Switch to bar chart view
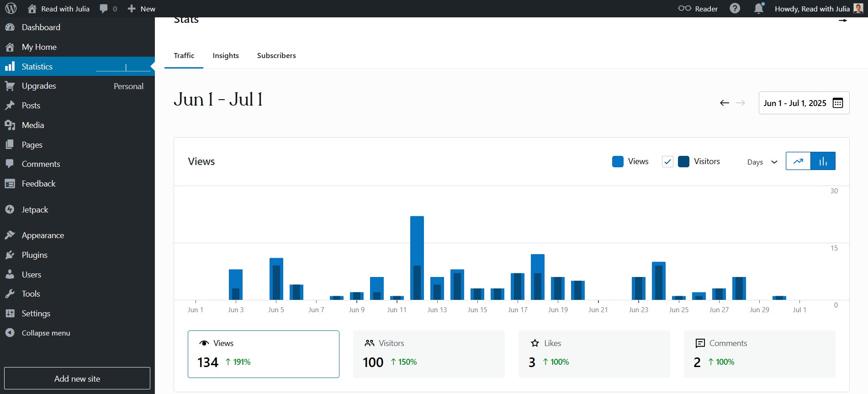This screenshot has height=394, width=868. (823, 161)
